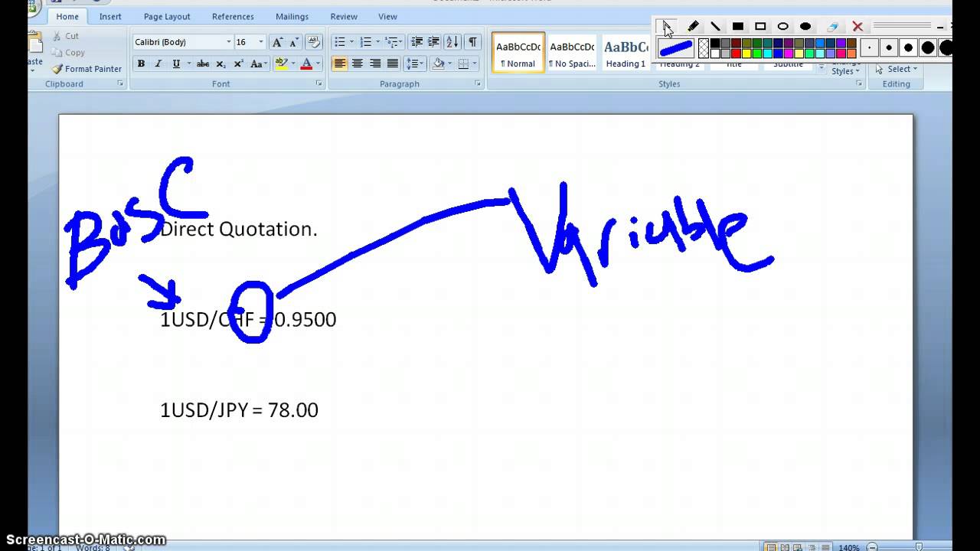
Task: Choose the large dot pen size
Action: click(928, 48)
